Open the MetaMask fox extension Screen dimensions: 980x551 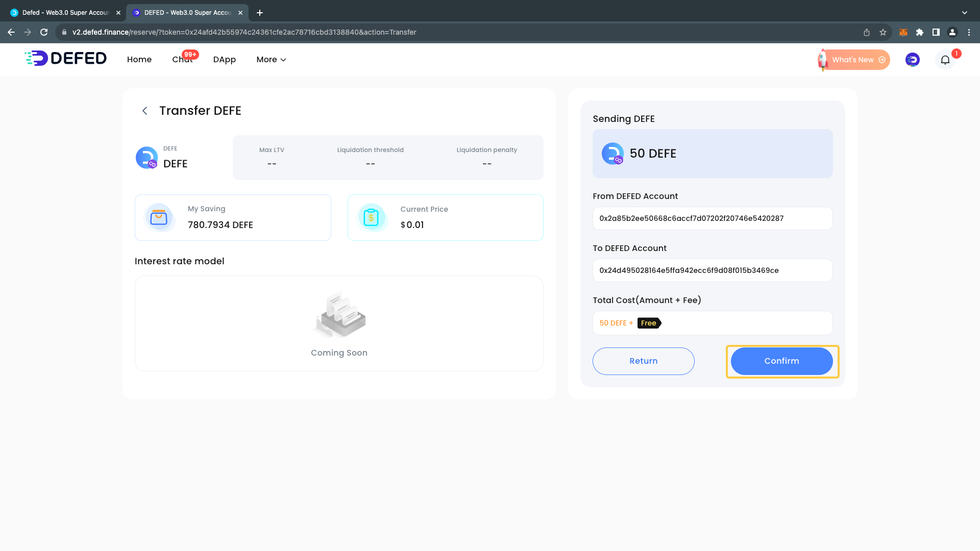903,32
